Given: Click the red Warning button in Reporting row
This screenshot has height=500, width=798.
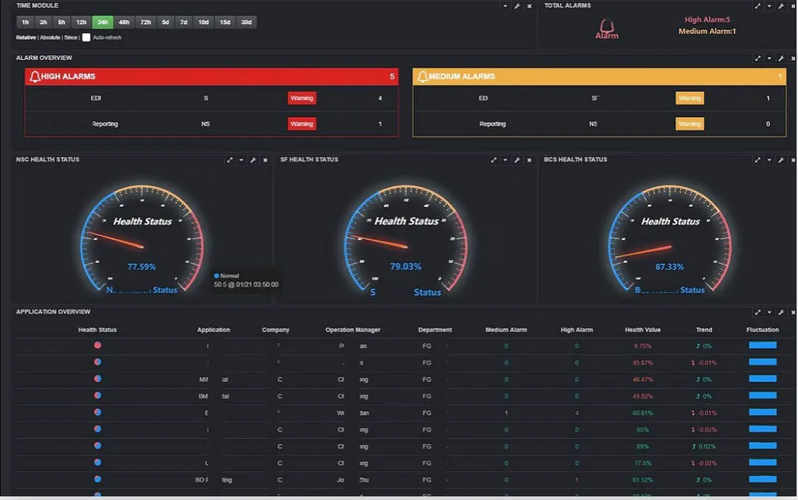Looking at the screenshot, I should coord(302,124).
